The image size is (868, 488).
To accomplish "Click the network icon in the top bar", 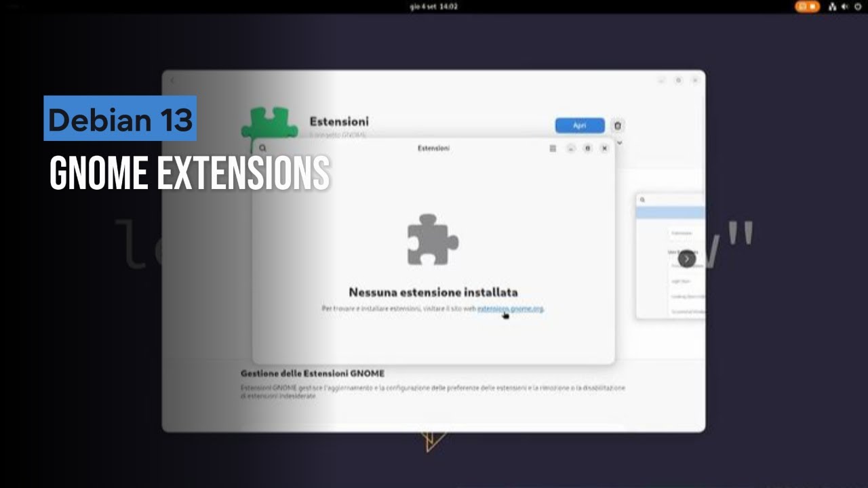I will 832,6.
